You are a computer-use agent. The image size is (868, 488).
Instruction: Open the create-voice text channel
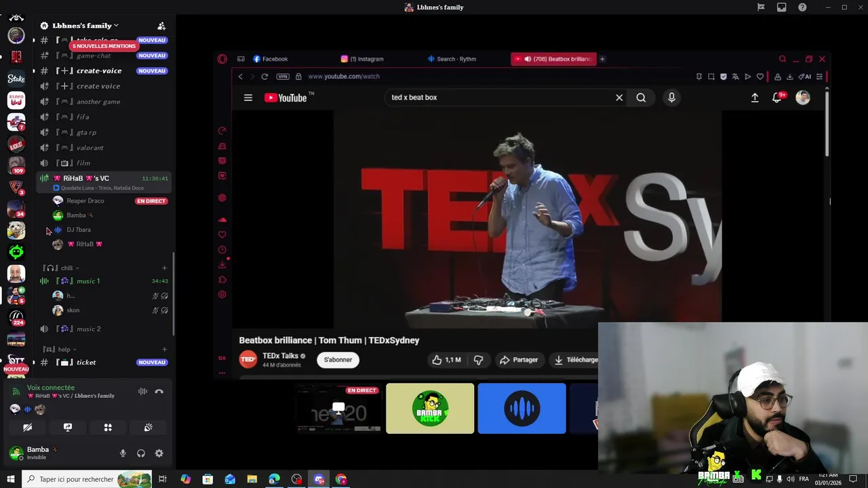[x=99, y=70]
